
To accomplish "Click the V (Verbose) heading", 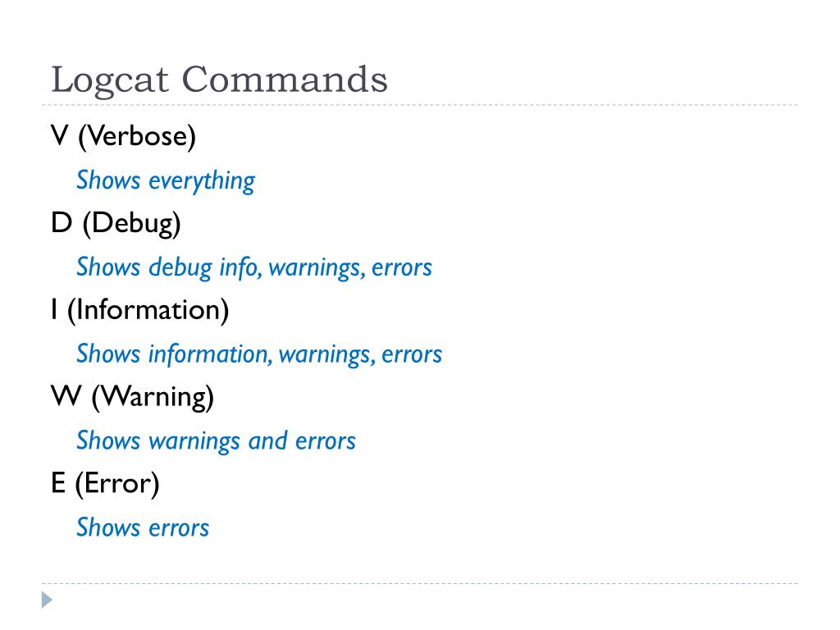I will coord(123,136).
